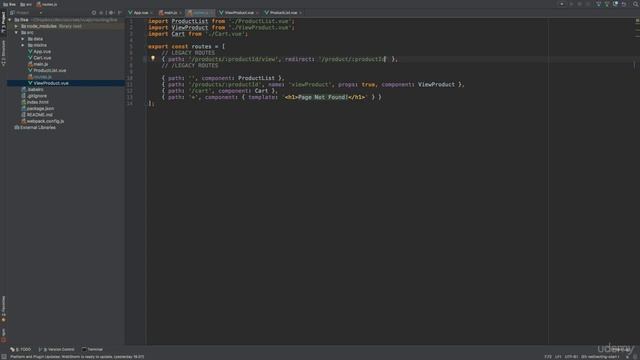Collapse the project root folder
Screen dimensions: 640x360
pos(10,20)
